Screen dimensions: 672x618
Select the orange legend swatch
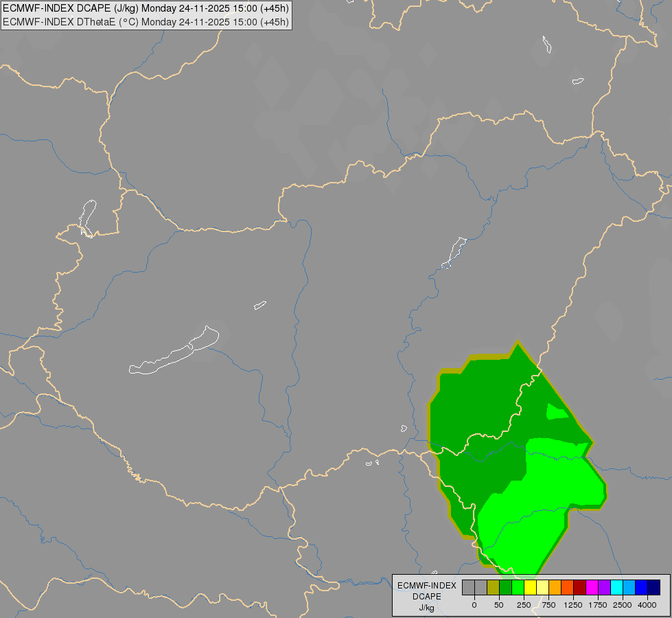(555, 588)
